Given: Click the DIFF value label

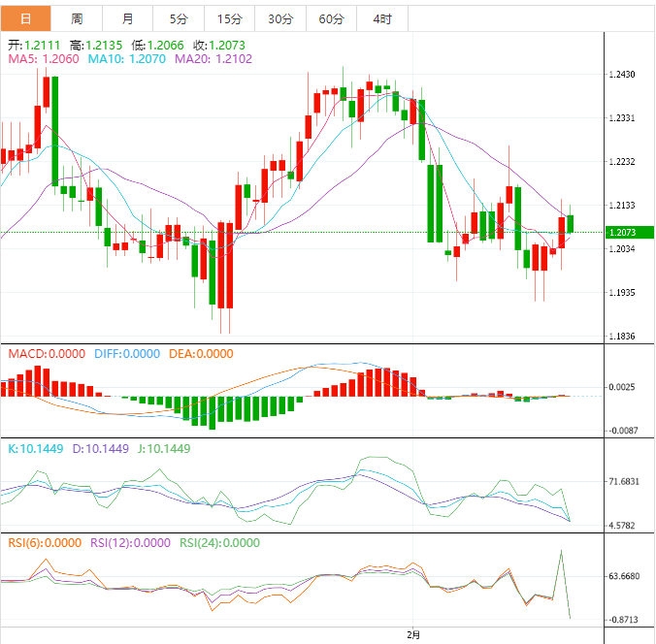Looking at the screenshot, I should (126, 354).
